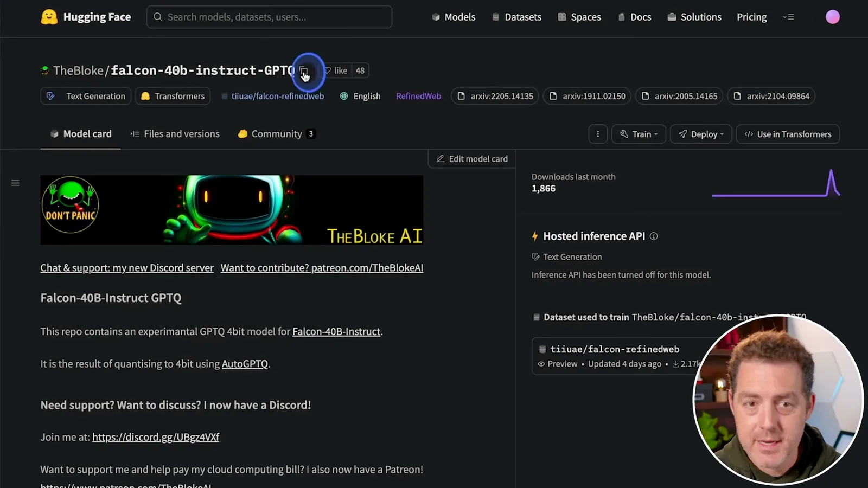Open patreon.com/TheBlokeAI contribute link
The height and width of the screenshot is (488, 868).
click(x=322, y=268)
